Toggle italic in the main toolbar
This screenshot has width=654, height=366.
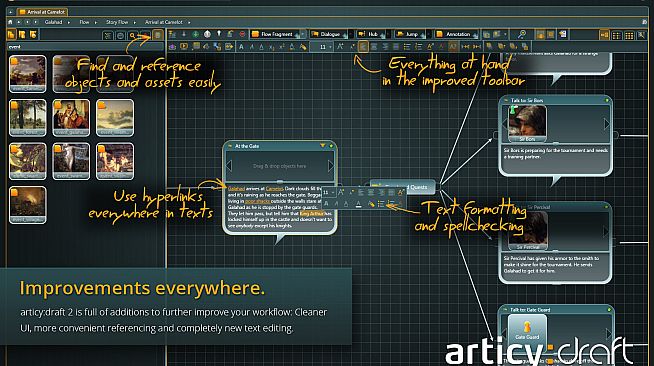pyautogui.click(x=252, y=47)
